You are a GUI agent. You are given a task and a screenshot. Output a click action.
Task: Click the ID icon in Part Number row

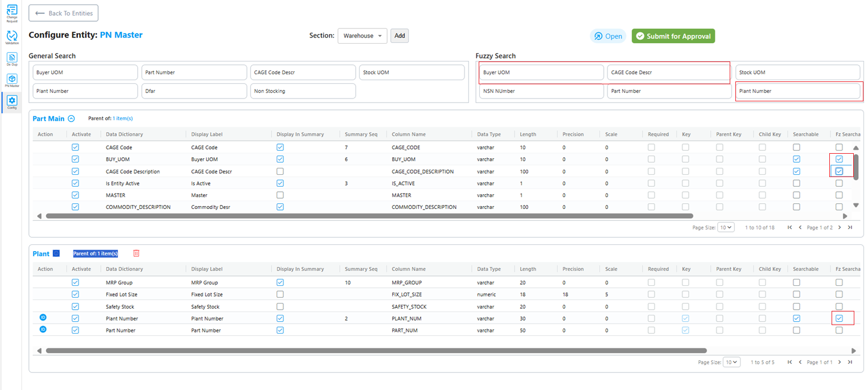[x=43, y=330]
